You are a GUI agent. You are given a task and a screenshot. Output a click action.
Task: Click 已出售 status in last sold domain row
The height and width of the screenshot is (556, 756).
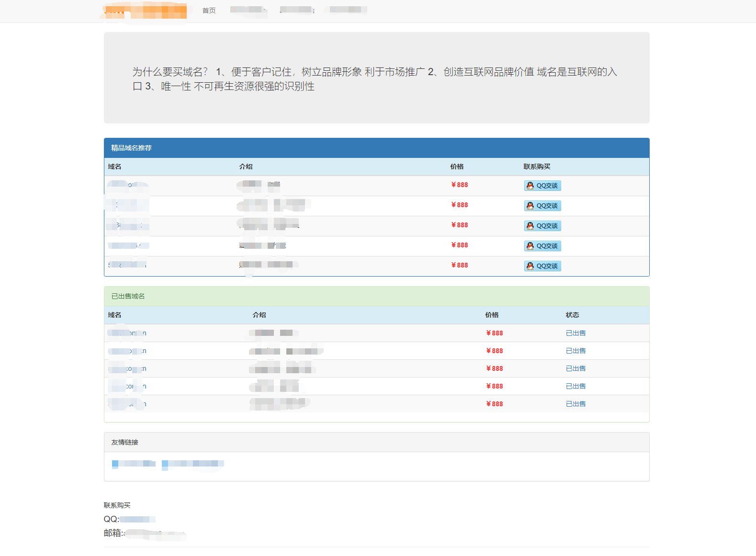click(575, 404)
